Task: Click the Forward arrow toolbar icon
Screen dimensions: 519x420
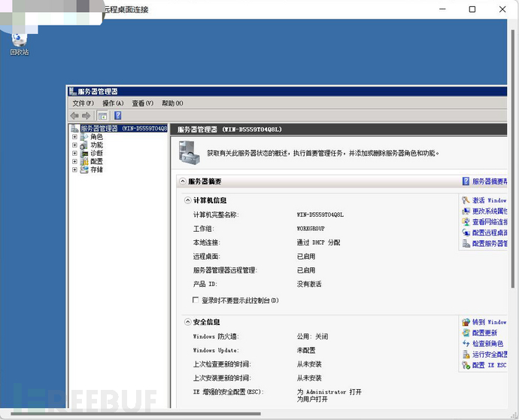Action: point(86,116)
